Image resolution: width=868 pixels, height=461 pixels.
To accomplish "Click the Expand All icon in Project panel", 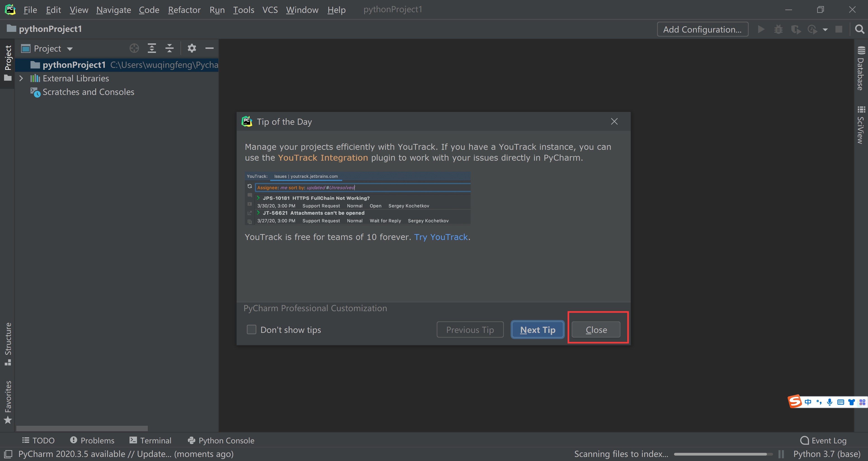I will point(152,48).
